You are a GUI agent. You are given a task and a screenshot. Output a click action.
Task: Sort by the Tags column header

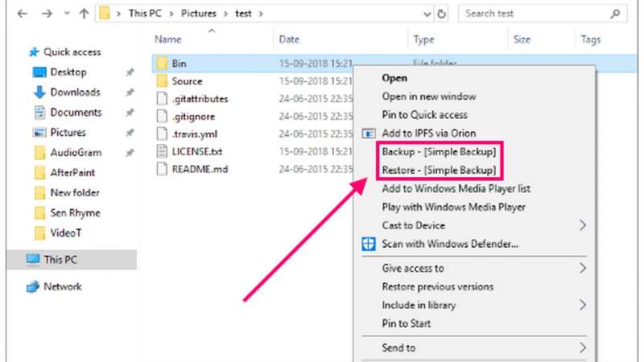pyautogui.click(x=591, y=39)
